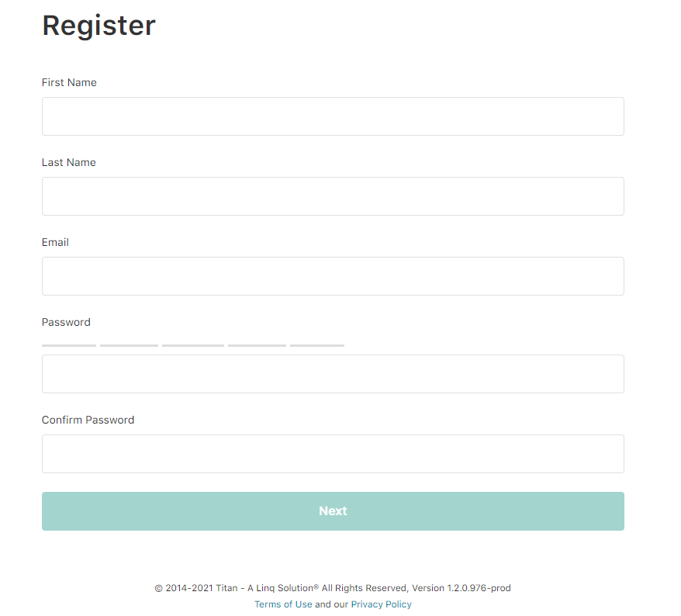The image size is (681, 616).
Task: Click the First Name input field
Action: point(333,116)
